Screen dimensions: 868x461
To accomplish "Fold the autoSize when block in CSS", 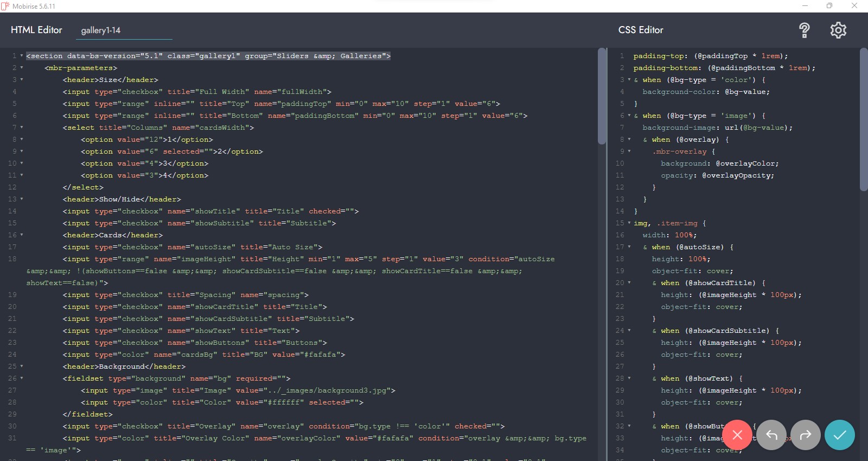I will 629,247.
